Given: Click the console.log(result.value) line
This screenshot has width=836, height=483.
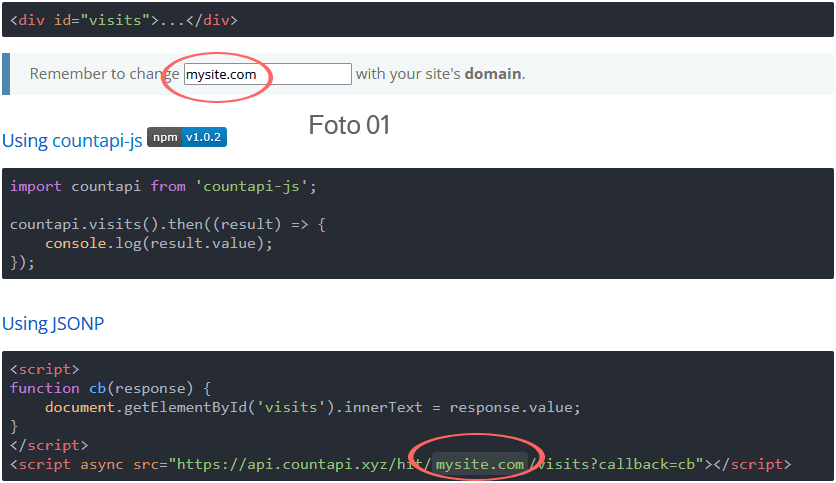Looking at the screenshot, I should tap(159, 244).
